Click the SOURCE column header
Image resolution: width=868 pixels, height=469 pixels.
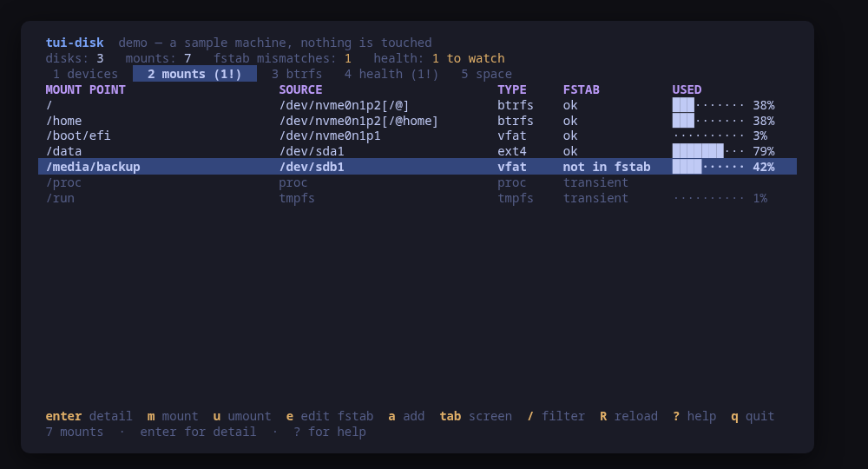click(300, 89)
